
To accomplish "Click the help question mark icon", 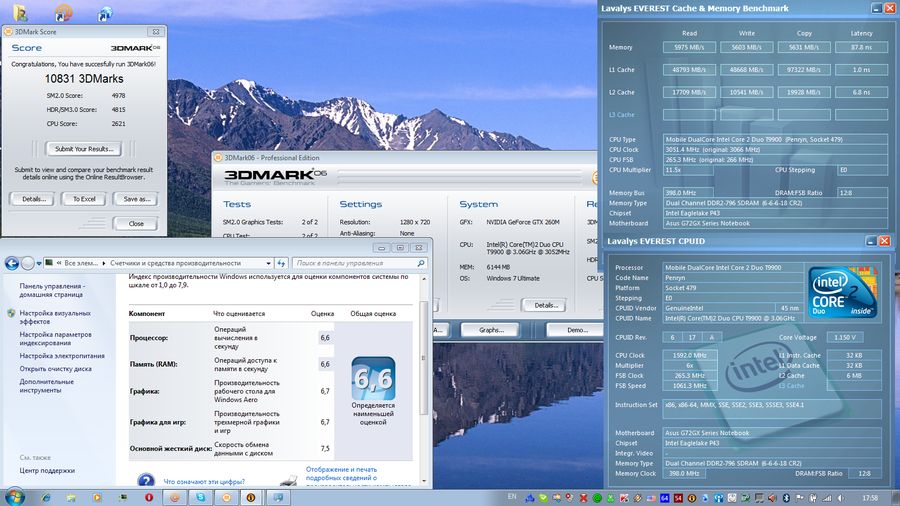I will 146,481.
